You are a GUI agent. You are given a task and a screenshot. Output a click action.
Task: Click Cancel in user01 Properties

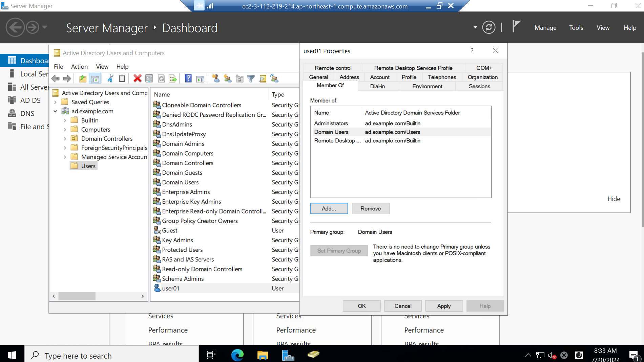point(403,306)
